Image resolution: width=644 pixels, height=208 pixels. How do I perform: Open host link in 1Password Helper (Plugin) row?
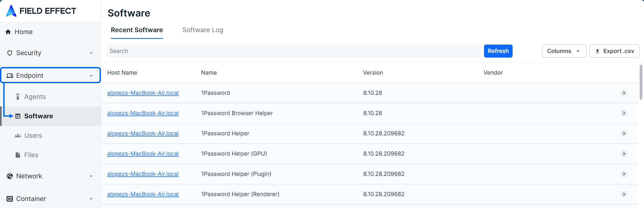(x=143, y=174)
